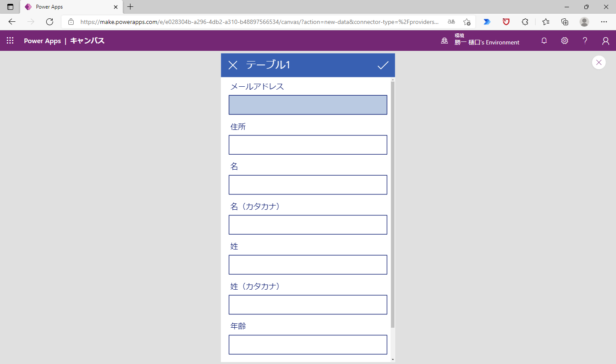Open the browser extensions puzzle icon

click(525, 22)
